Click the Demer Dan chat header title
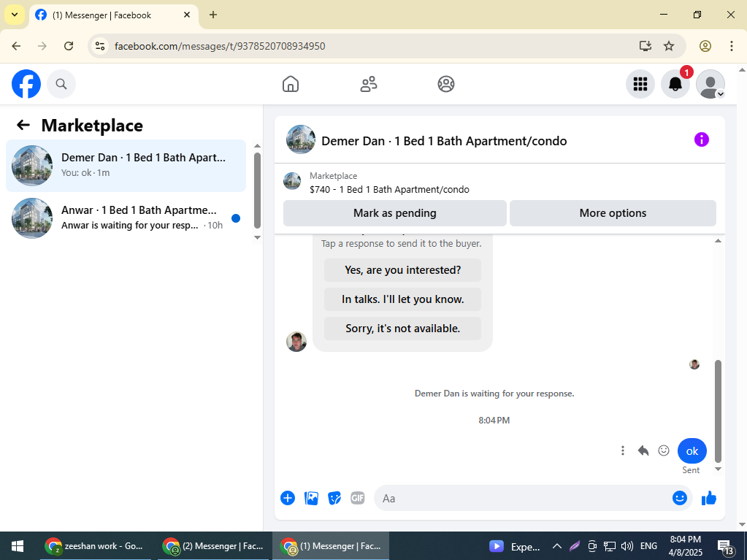 click(444, 141)
